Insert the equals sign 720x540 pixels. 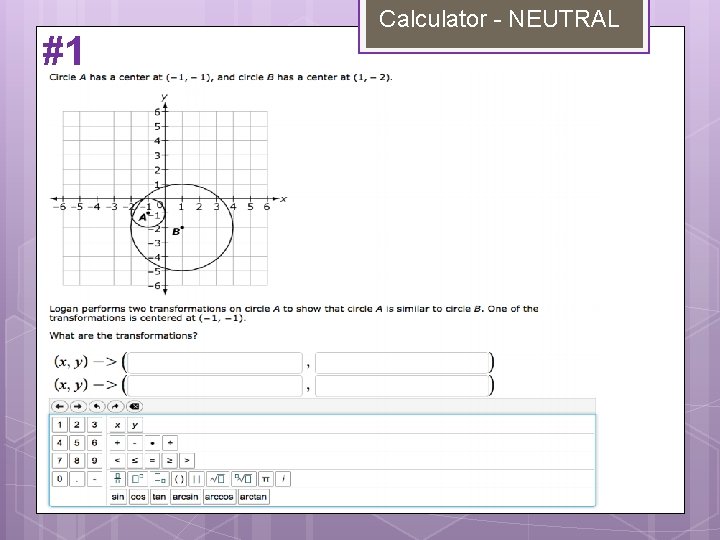pos(152,461)
